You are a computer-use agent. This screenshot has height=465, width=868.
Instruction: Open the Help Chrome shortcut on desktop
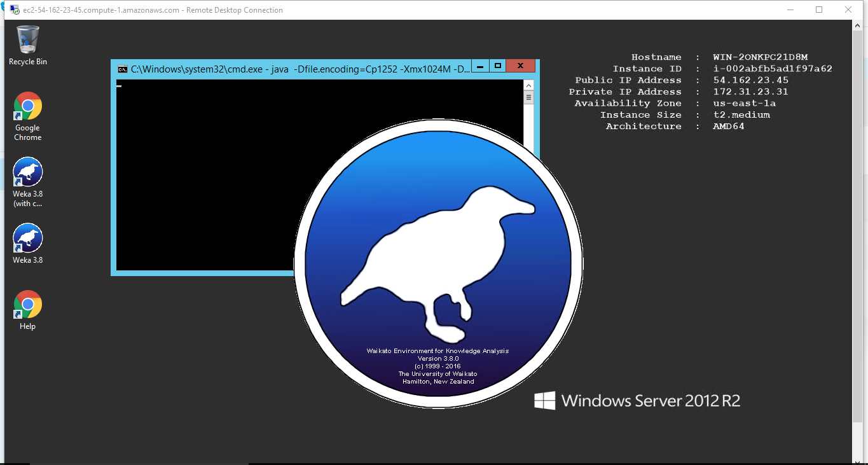[27, 305]
